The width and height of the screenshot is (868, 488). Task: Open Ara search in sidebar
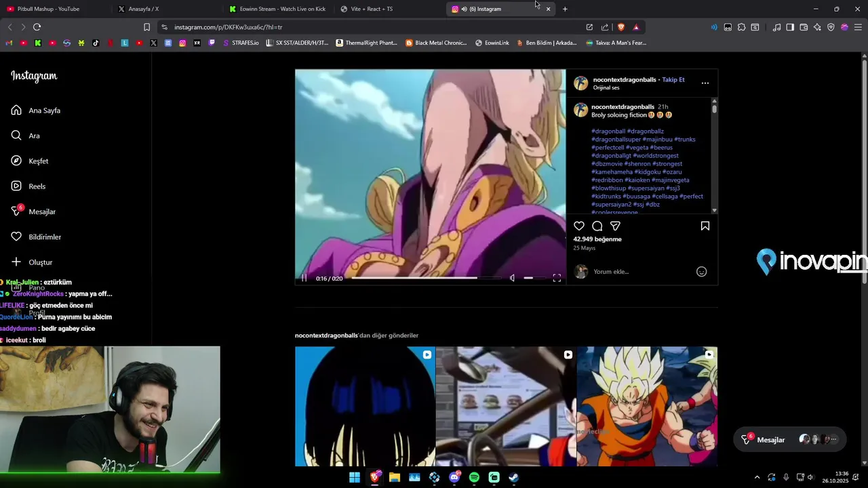25,136
